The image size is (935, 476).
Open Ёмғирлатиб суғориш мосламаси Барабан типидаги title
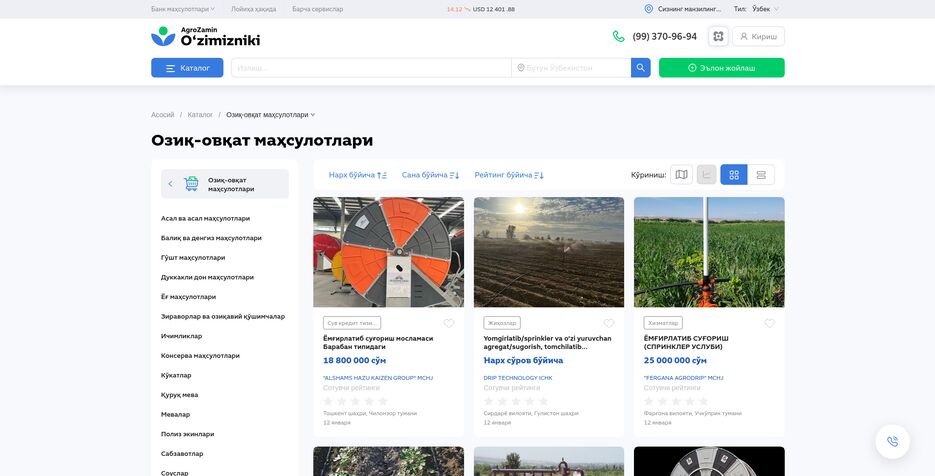[x=378, y=342]
